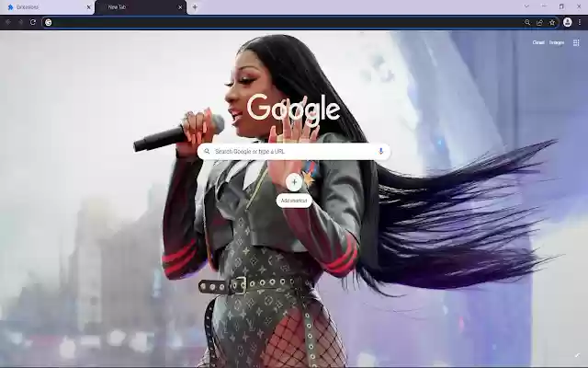Open the Google apps grid
This screenshot has width=588, height=368.
point(576,43)
